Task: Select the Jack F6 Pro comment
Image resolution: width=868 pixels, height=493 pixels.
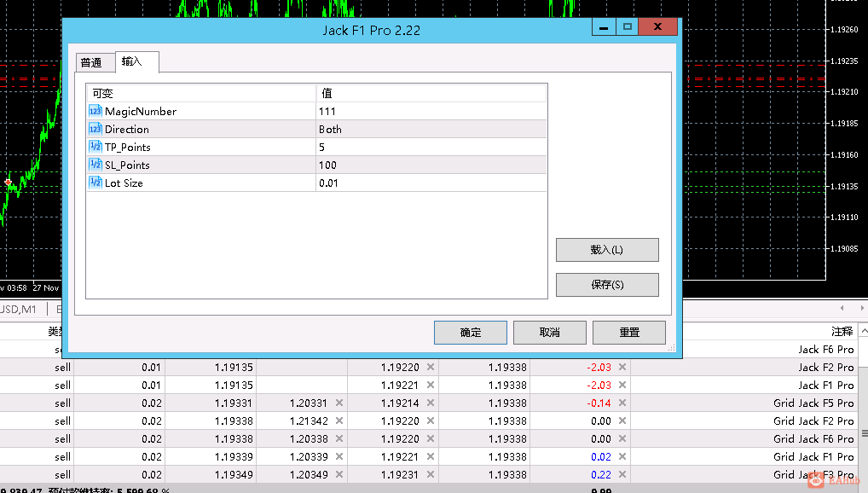Action: 826,349
